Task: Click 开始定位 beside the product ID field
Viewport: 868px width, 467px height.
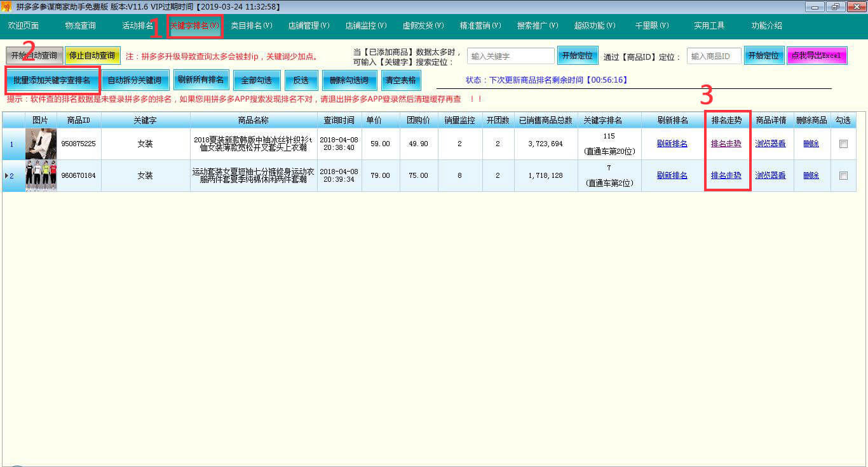Action: [x=764, y=56]
